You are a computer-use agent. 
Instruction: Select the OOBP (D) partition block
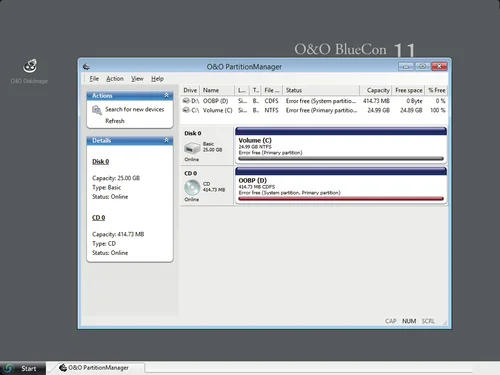pos(341,186)
